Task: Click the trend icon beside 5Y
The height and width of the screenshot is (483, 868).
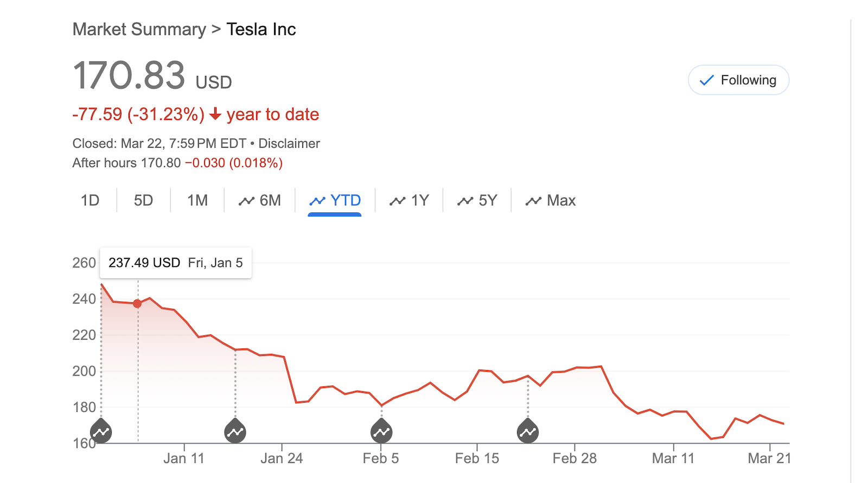Action: coord(465,201)
